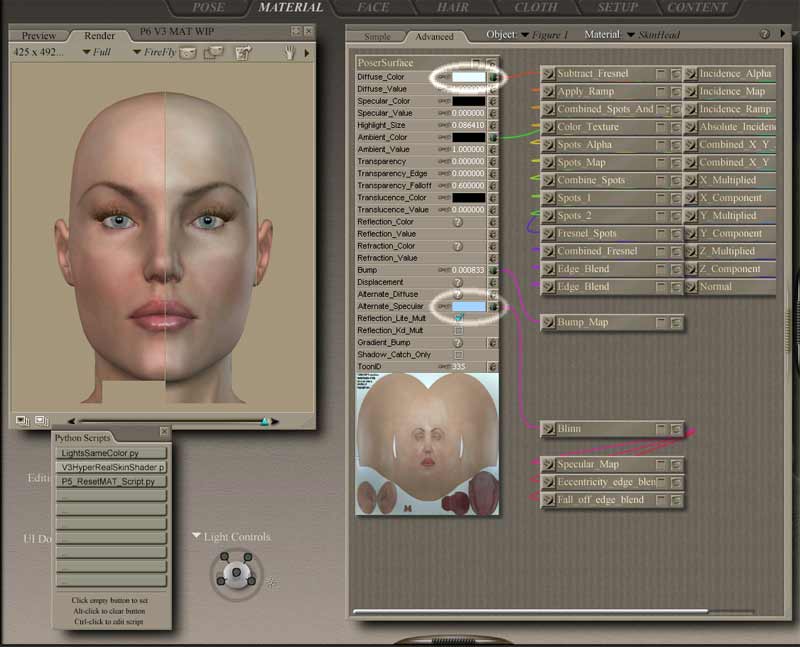Viewport: 800px width, 647px height.
Task: Click the Area Render icon beside FireFly
Action: (214, 52)
